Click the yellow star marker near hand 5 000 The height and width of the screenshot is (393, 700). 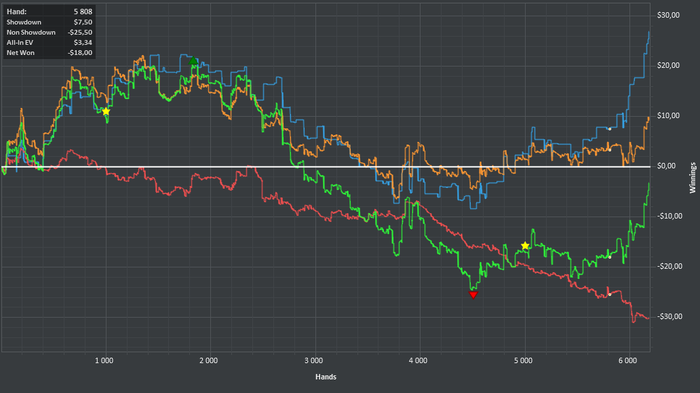click(525, 246)
